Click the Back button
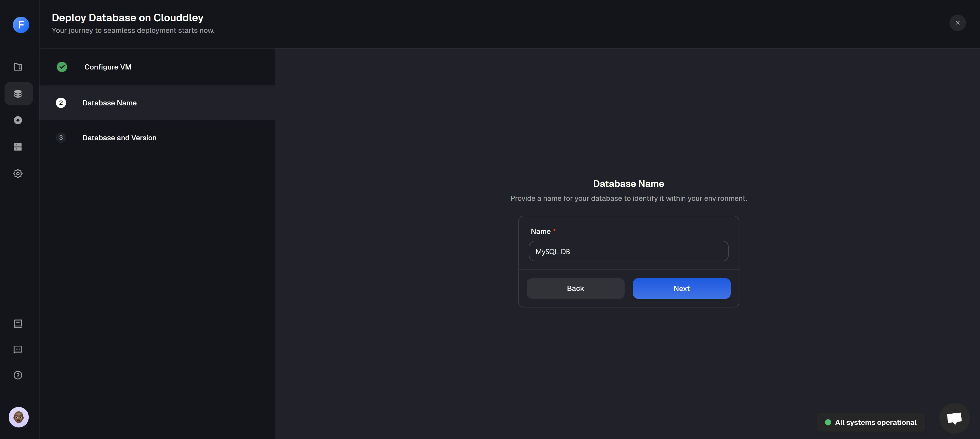 (x=575, y=288)
